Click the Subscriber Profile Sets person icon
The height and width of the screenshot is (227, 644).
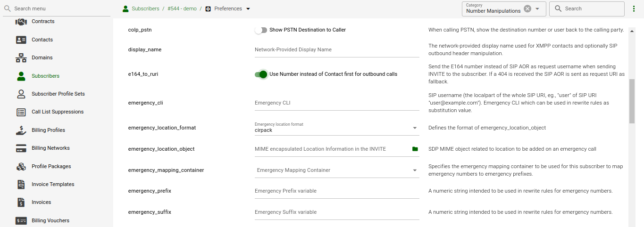pyautogui.click(x=21, y=94)
